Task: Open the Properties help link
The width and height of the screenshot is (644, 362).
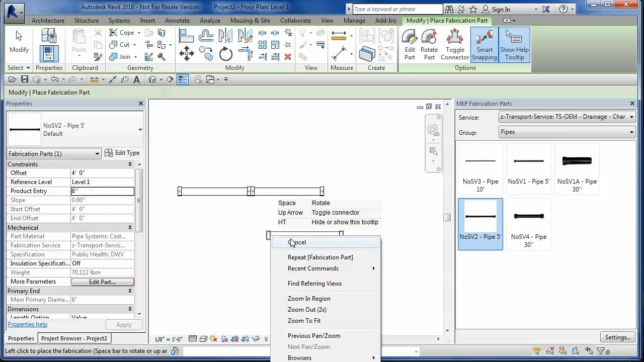Action: (27, 325)
